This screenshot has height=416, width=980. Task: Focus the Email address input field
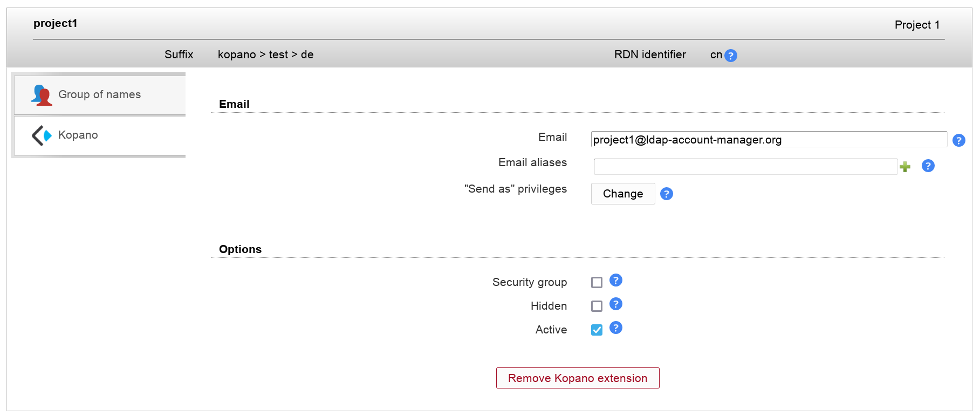768,140
